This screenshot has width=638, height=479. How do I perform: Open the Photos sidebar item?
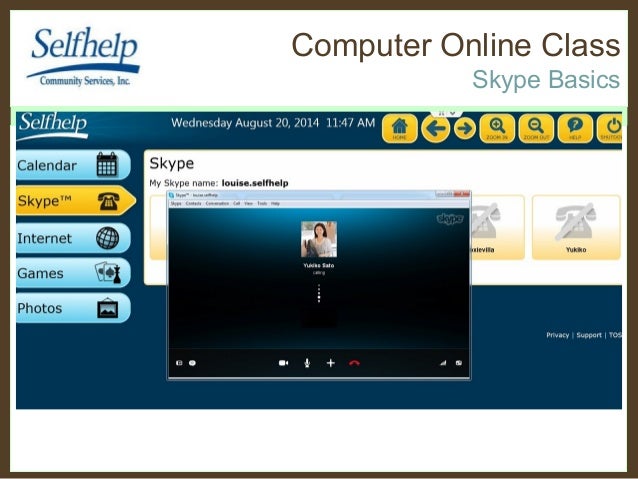coord(73,308)
